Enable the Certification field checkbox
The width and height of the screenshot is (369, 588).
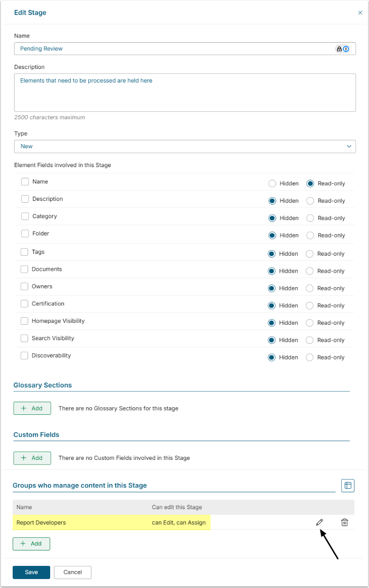pos(24,304)
